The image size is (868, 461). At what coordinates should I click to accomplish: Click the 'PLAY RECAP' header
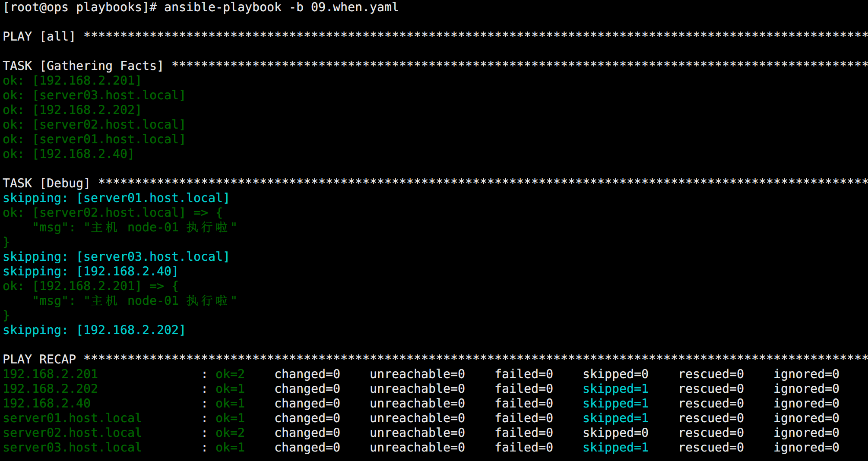click(x=39, y=359)
